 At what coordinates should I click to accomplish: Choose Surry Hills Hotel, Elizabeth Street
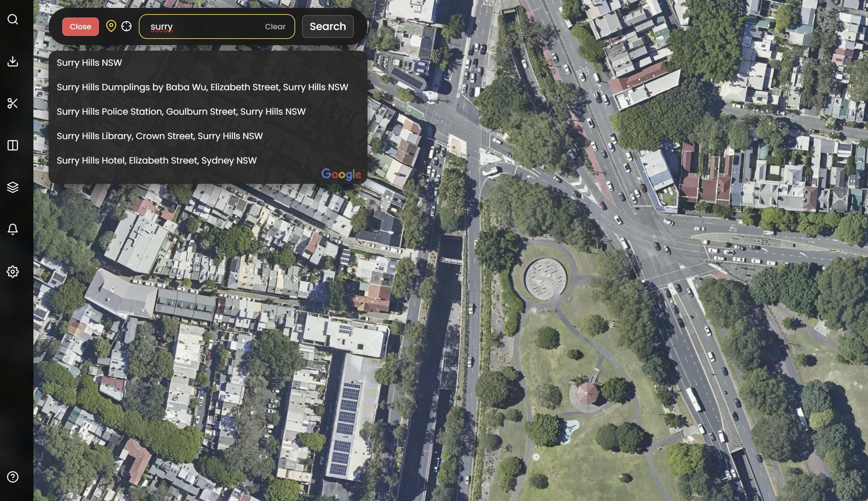(x=156, y=160)
